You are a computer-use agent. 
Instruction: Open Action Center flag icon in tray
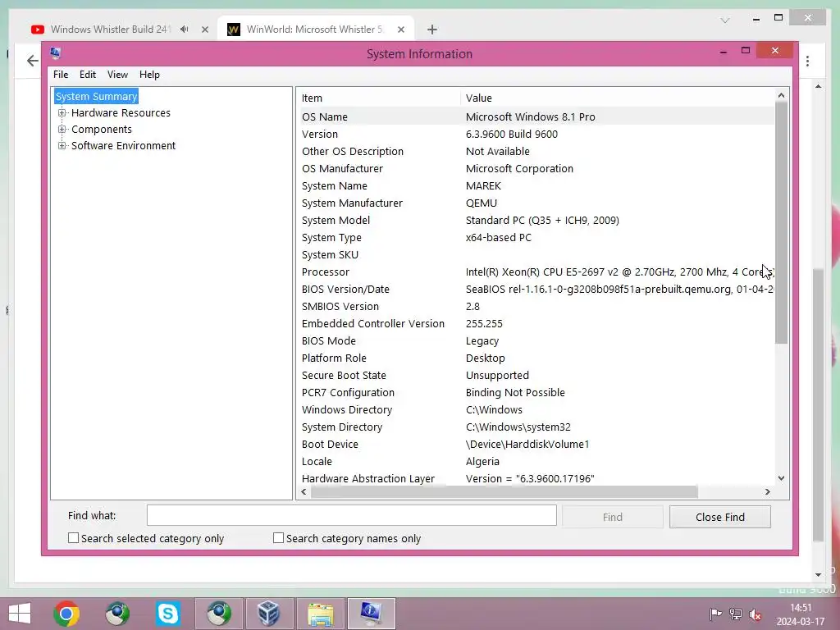[715, 614]
